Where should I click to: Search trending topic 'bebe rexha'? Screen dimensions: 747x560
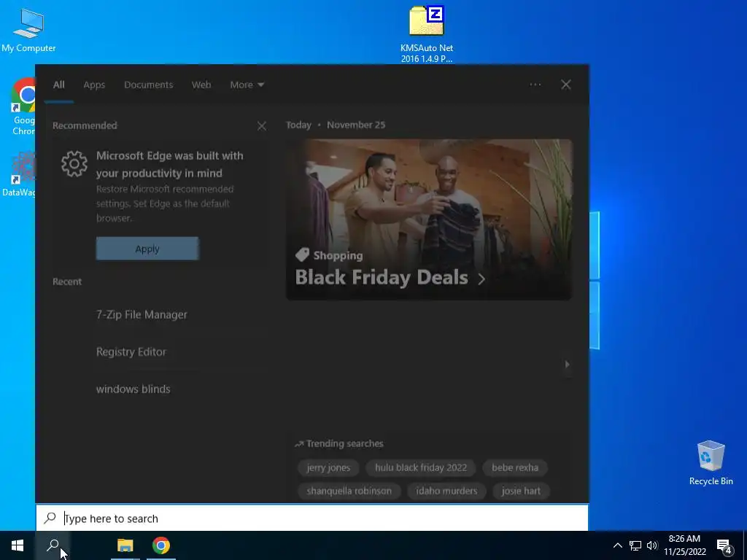515,467
